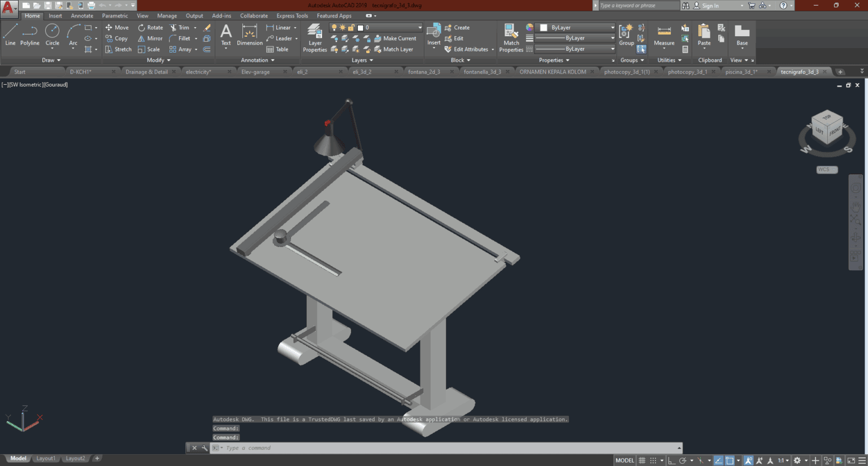The height and width of the screenshot is (466, 868).
Task: Open the annotation scale 1:1 dropdown
Action: [784, 460]
